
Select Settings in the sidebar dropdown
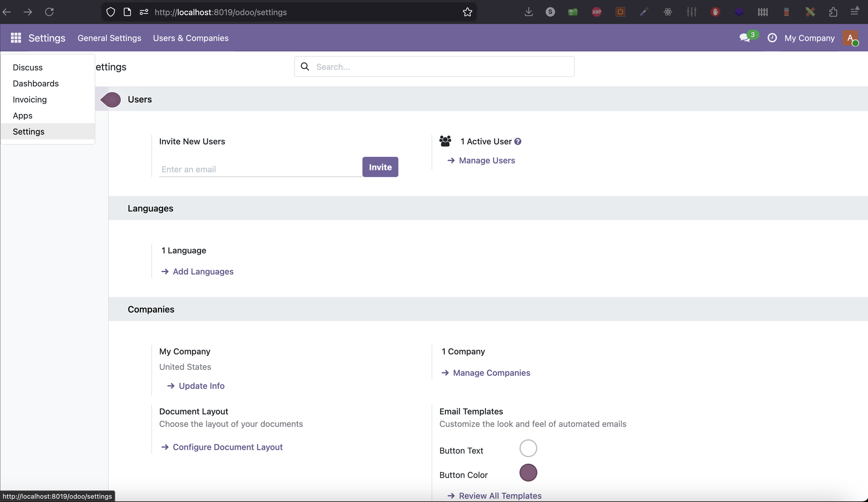tap(29, 131)
